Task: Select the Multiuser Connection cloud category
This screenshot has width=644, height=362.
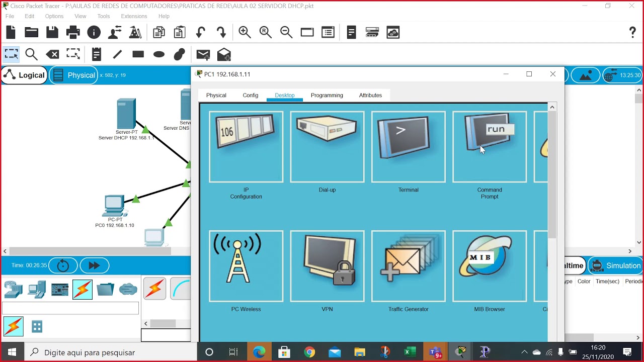Action: tap(128, 290)
